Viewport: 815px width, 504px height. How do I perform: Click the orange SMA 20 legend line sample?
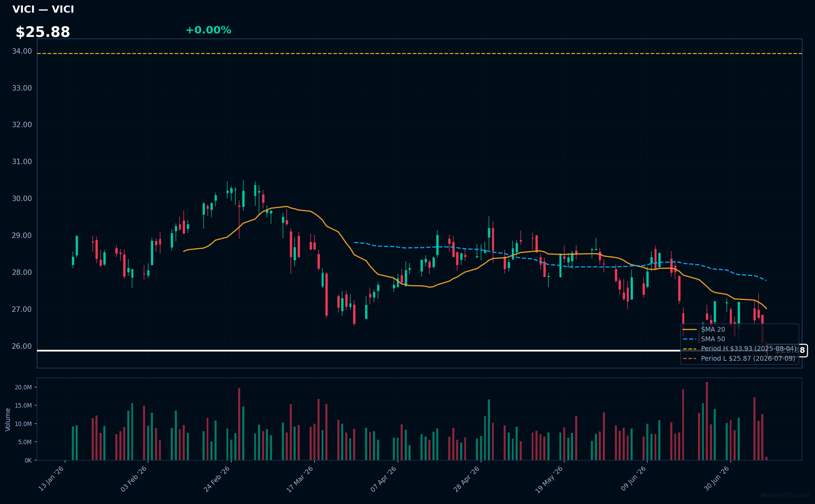[690, 330]
